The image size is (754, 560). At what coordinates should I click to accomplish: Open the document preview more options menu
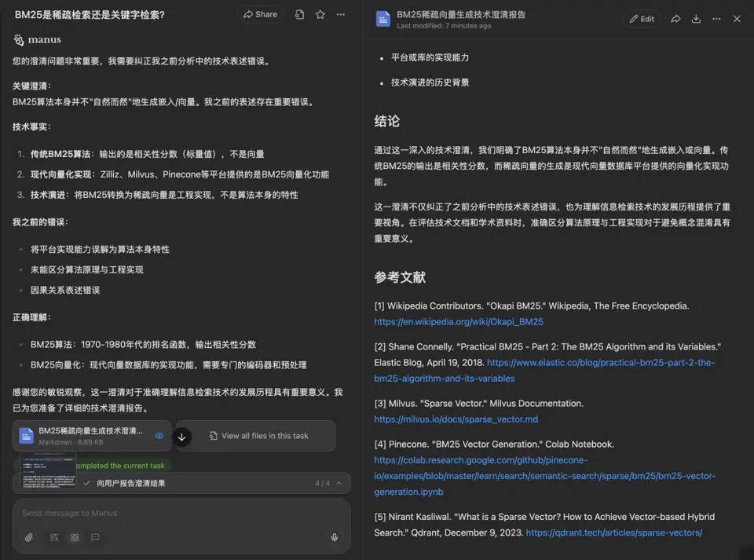coord(716,19)
